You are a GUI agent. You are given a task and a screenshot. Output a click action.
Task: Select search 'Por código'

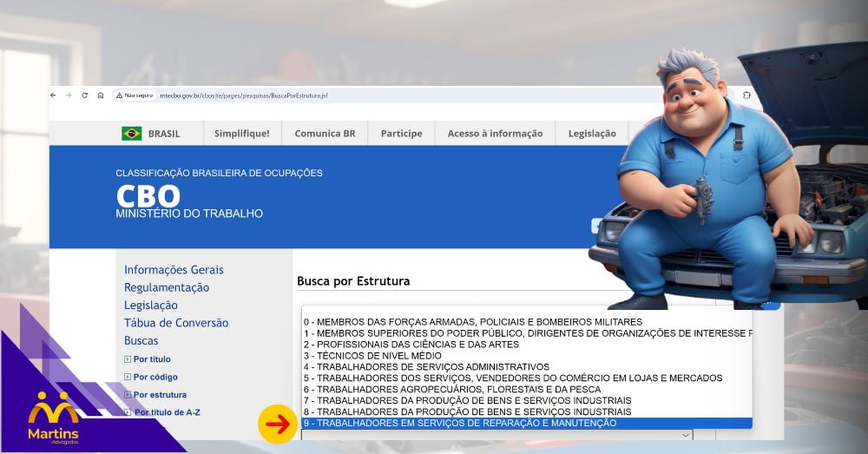(155, 377)
